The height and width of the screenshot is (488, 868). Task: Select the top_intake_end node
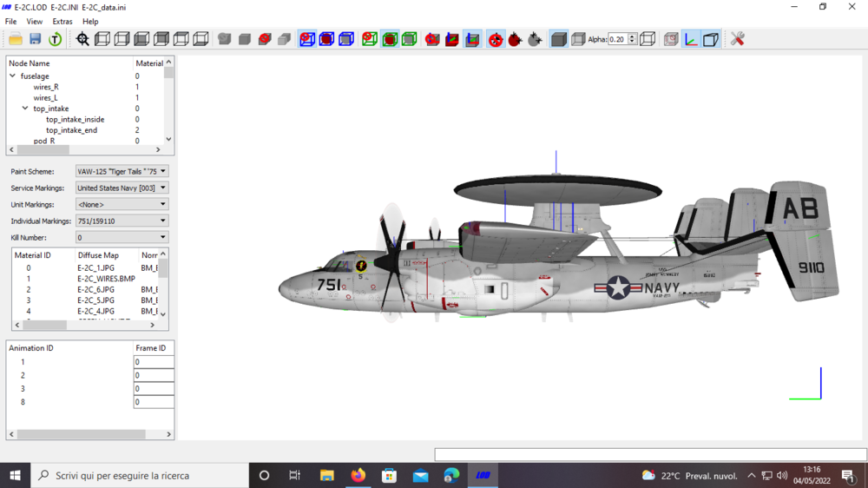pos(71,130)
